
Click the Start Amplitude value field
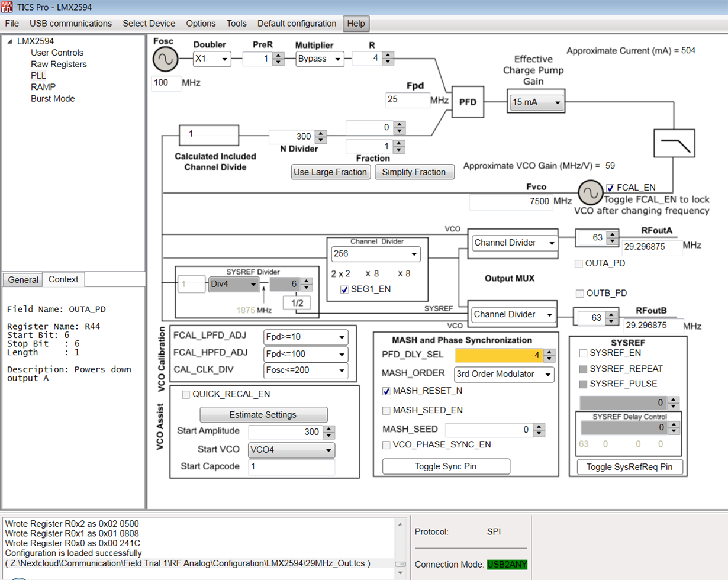pyautogui.click(x=286, y=432)
